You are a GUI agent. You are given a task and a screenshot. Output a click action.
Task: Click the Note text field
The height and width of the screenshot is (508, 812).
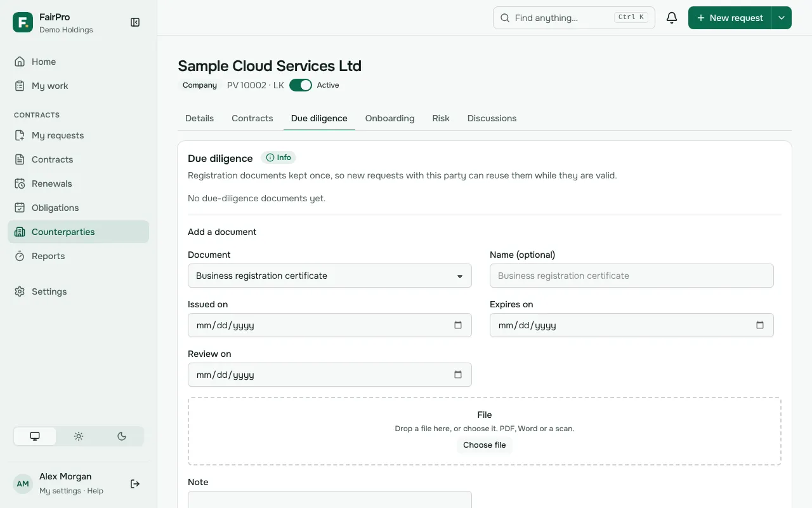330,499
